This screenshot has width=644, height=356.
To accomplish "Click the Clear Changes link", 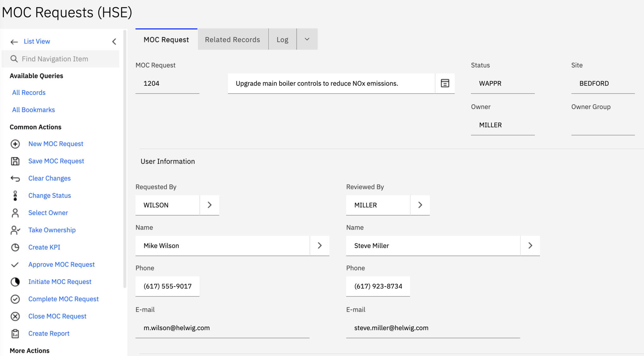I will pyautogui.click(x=49, y=178).
